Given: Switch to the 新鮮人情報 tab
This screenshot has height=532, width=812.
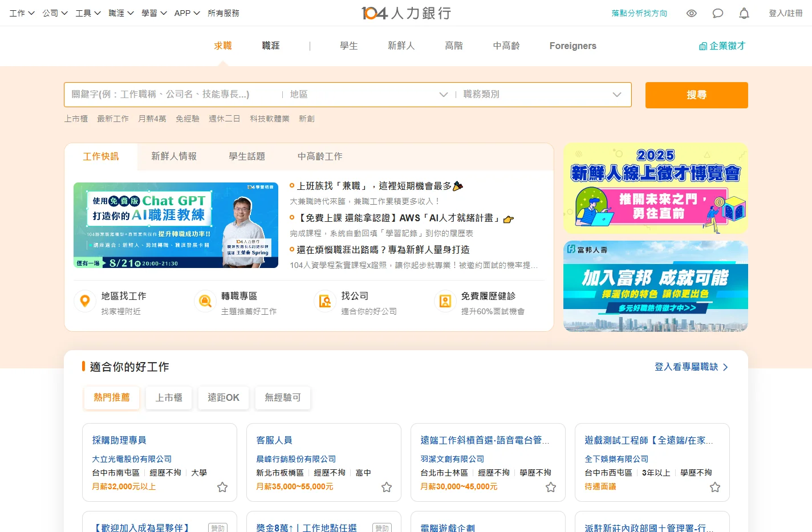Looking at the screenshot, I should (174, 156).
